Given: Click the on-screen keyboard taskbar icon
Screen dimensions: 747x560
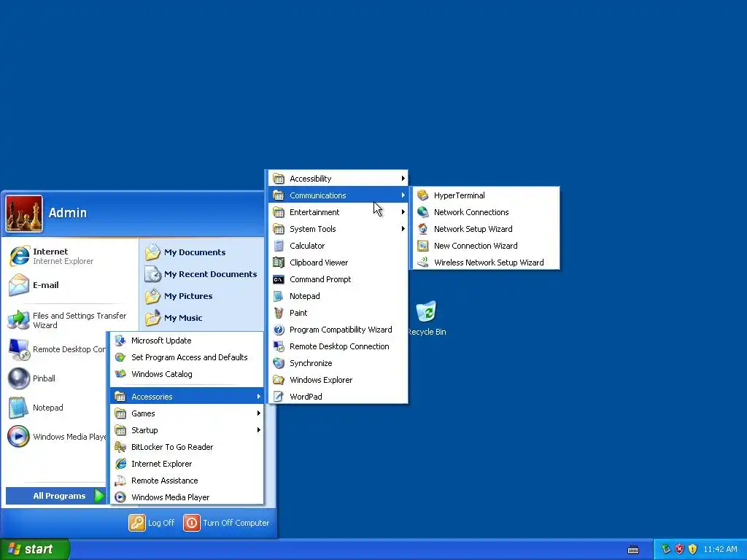Looking at the screenshot, I should tap(633, 550).
